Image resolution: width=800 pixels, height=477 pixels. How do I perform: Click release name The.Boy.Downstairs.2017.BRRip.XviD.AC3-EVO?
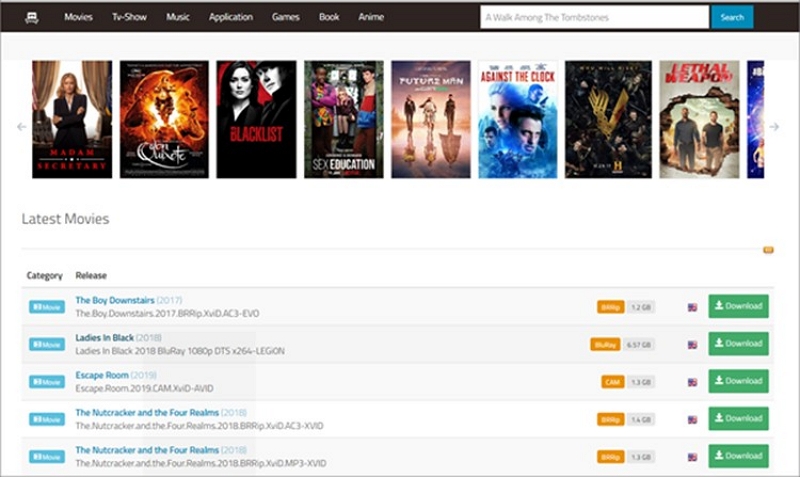(167, 313)
